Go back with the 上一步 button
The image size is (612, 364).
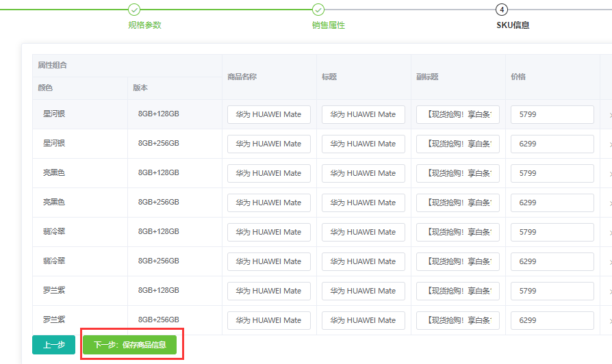(x=53, y=345)
